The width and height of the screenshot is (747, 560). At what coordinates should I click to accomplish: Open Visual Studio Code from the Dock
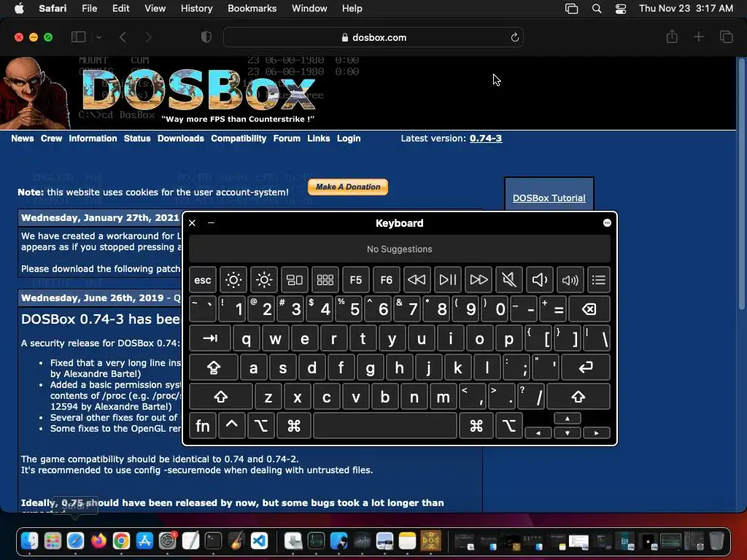point(259,541)
